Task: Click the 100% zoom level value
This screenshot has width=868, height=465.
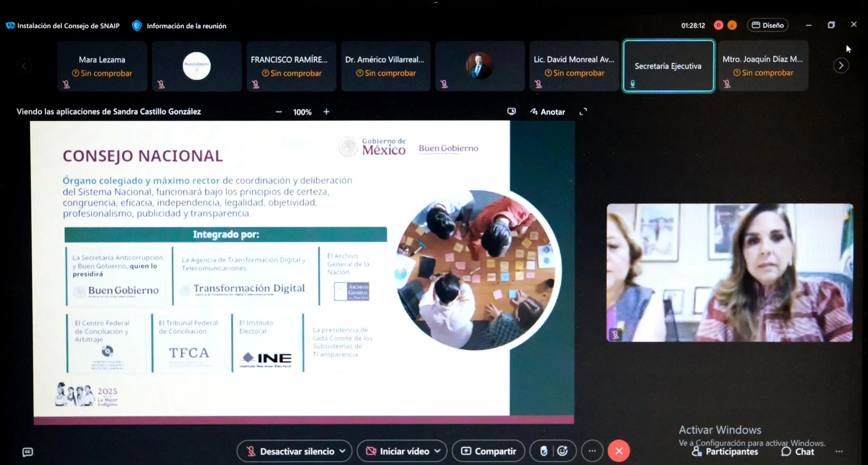Action: point(302,112)
